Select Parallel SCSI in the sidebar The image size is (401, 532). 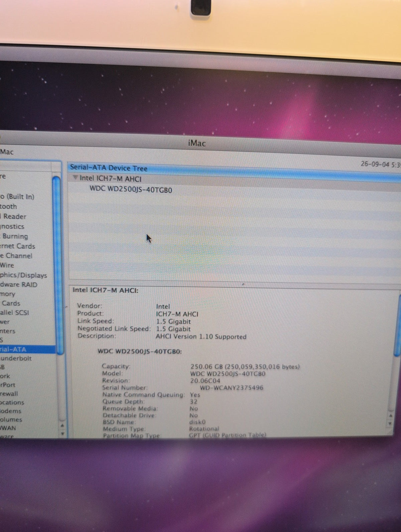click(x=14, y=313)
